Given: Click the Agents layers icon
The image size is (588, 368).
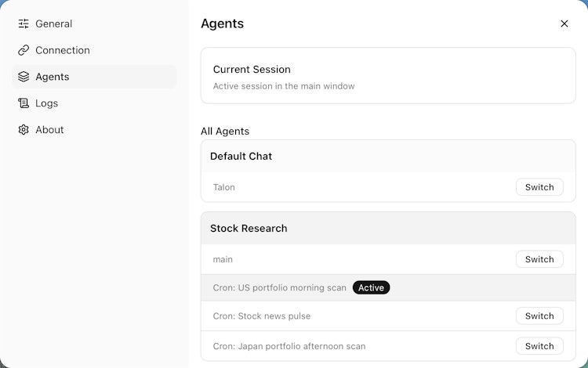Looking at the screenshot, I should pos(24,77).
